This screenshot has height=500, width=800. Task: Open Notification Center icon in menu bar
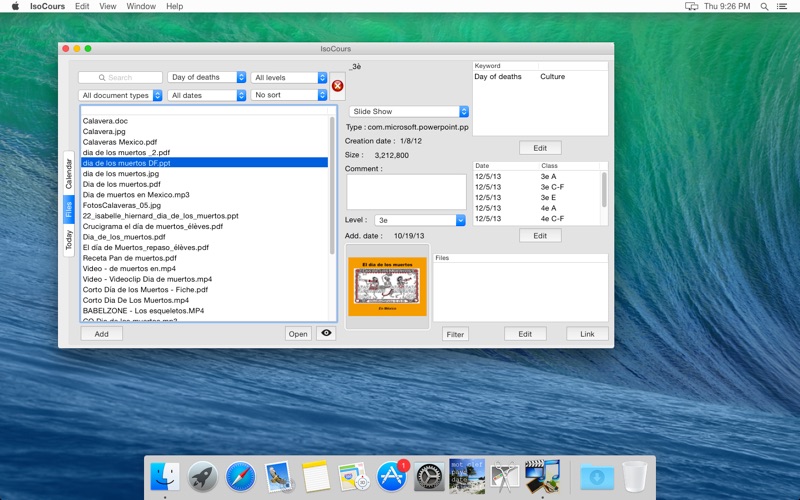(x=782, y=6)
